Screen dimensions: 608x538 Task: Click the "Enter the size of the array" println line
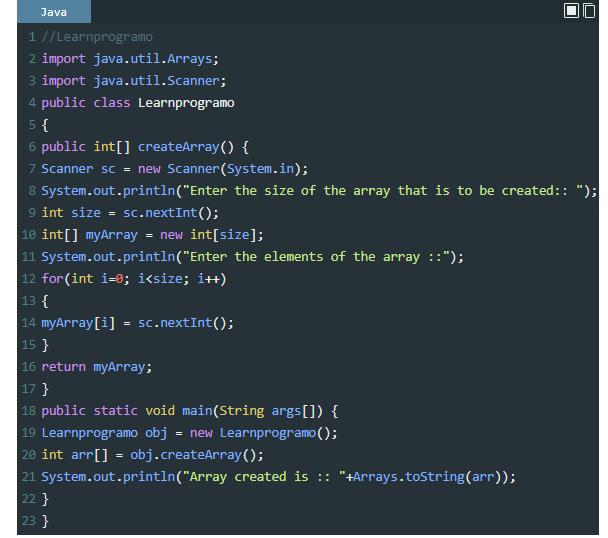[320, 191]
